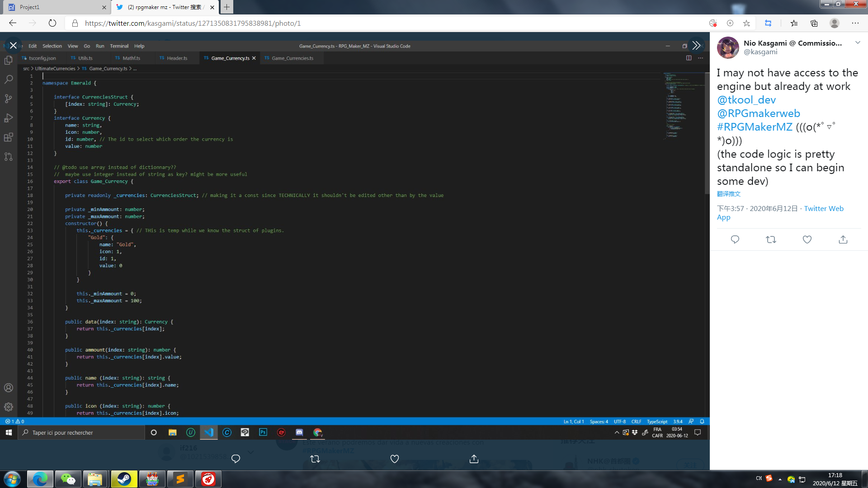Click the taskbar clock showing 17:18
The width and height of the screenshot is (868, 488).
tap(835, 479)
